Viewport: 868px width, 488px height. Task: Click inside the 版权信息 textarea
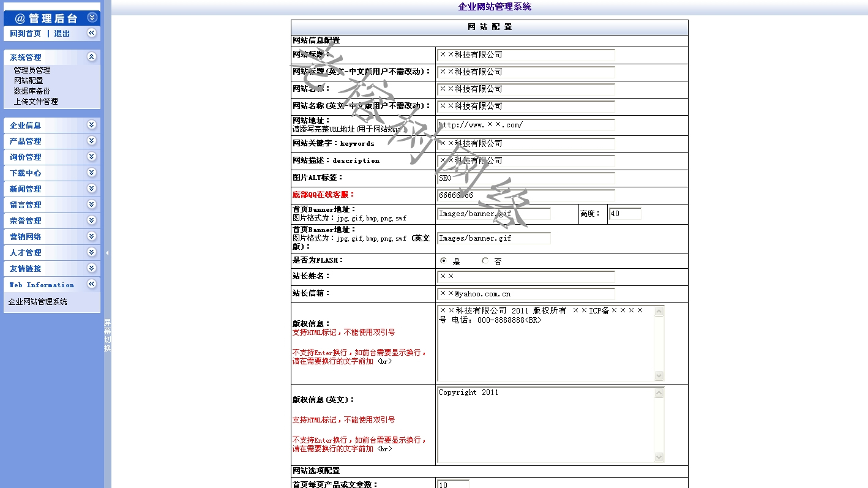(545, 343)
